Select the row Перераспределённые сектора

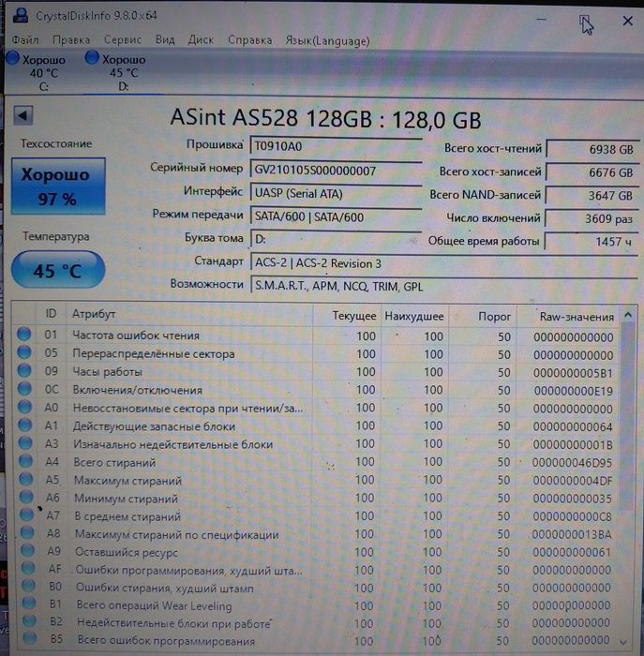pyautogui.click(x=316, y=354)
